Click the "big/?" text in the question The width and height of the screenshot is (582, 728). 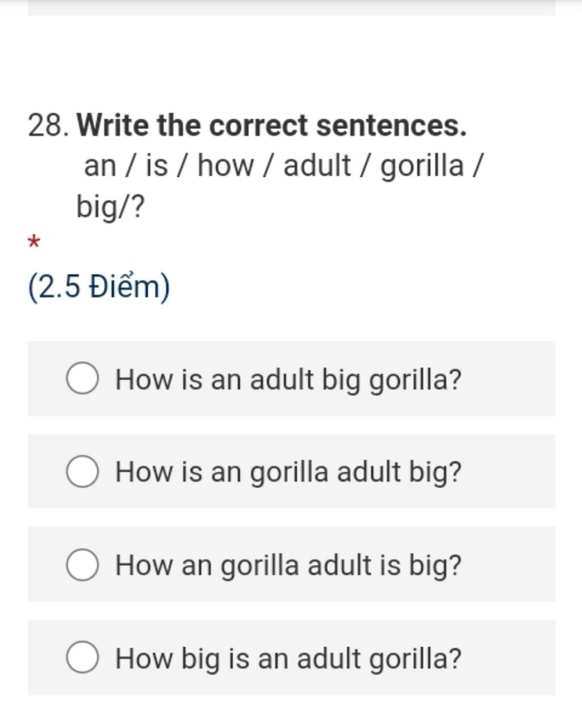(111, 206)
